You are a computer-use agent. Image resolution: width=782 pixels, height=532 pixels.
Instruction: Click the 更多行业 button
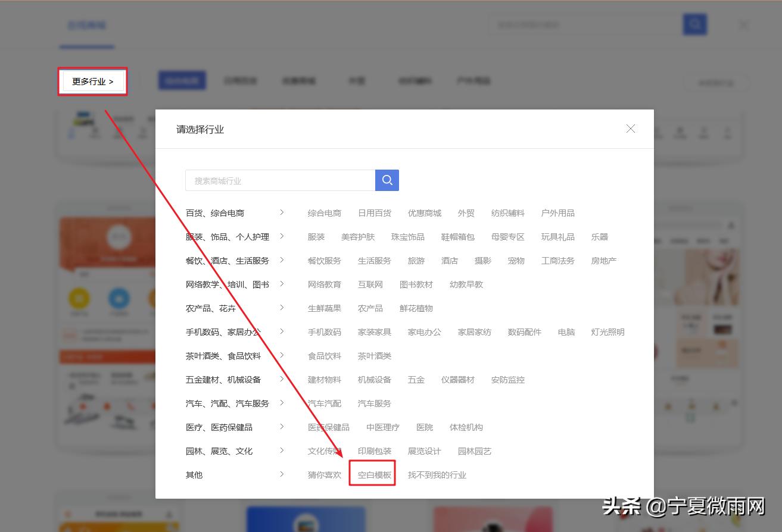92,81
